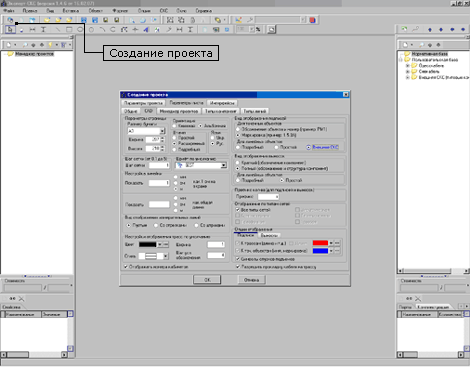The height and width of the screenshot is (367, 470).
Task: Open the line style dropdown
Action: tap(165, 256)
